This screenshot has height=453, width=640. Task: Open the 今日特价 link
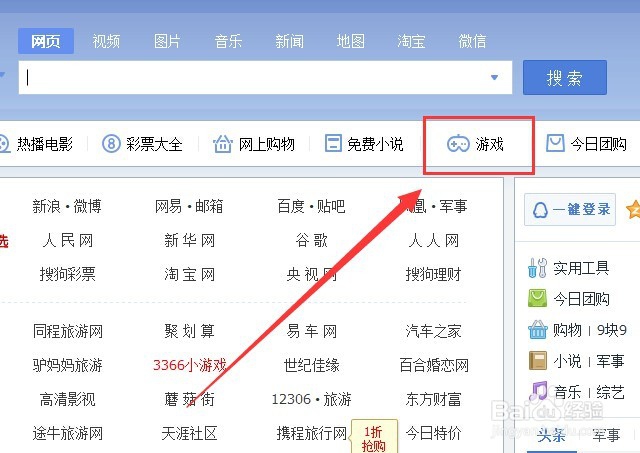pyautogui.click(x=433, y=433)
